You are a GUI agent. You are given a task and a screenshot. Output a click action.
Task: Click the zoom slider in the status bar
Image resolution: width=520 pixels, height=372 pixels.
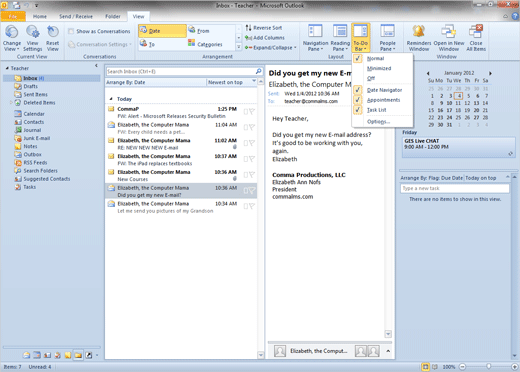coord(488,367)
